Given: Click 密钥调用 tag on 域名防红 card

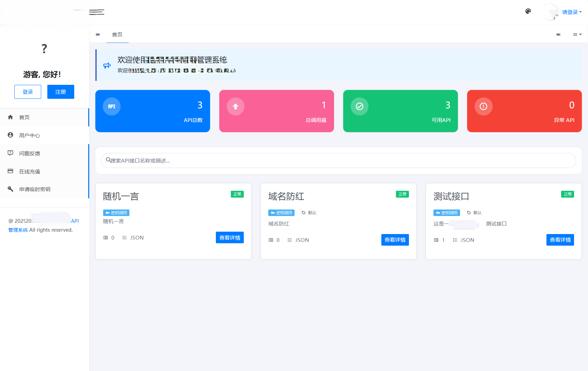Looking at the screenshot, I should coord(281,213).
